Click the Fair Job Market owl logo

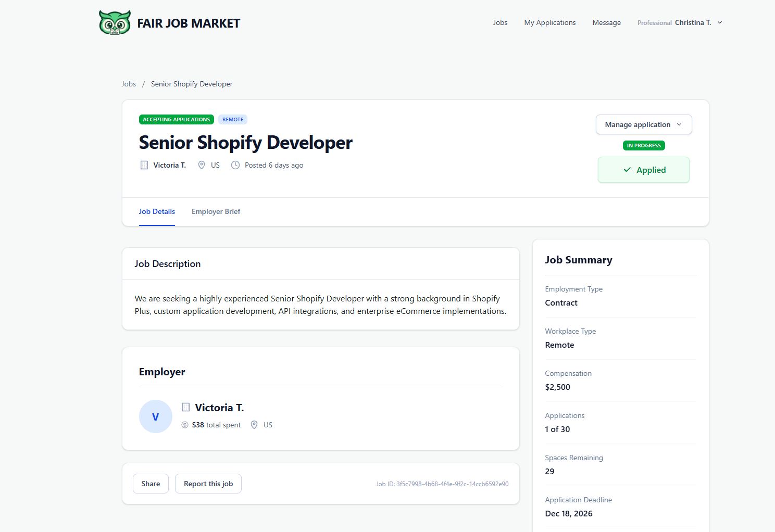pyautogui.click(x=115, y=22)
